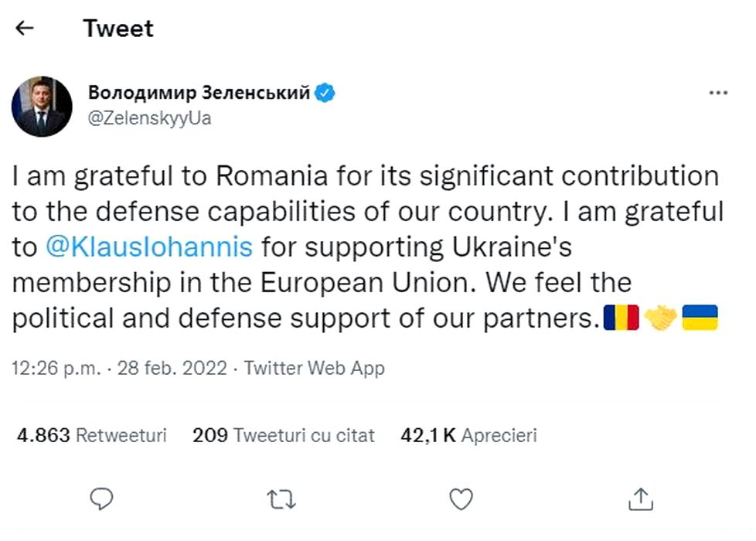Click the retweet arrows icon

click(282, 499)
